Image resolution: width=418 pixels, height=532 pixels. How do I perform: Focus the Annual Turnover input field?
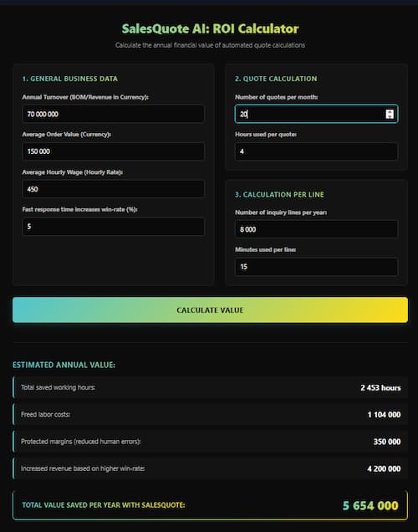[113, 114]
